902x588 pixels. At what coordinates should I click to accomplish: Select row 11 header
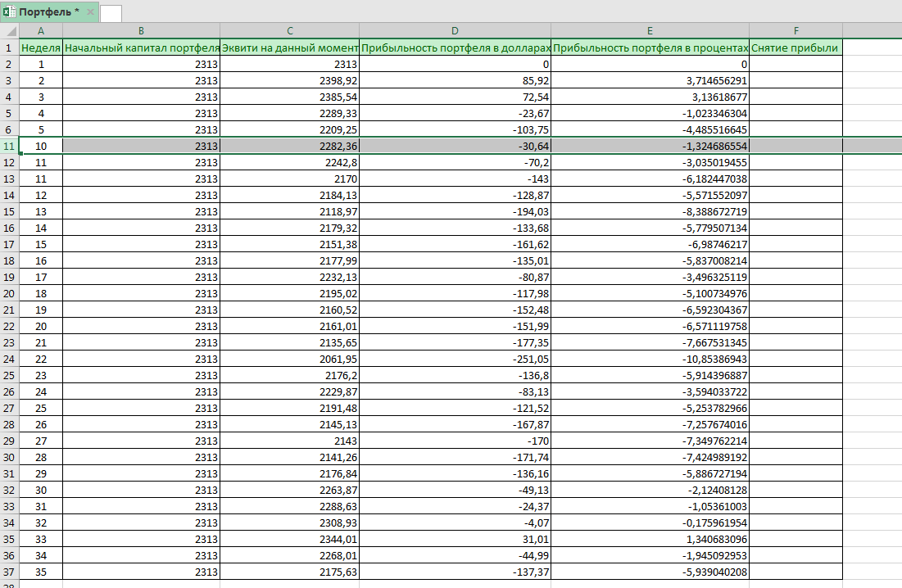tap(9, 146)
